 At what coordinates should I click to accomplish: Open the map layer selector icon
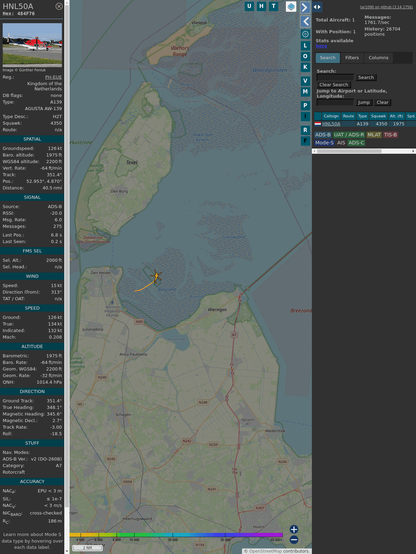click(x=291, y=6)
